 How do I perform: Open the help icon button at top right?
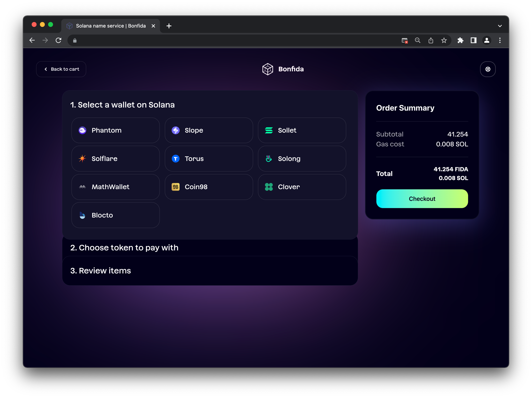(488, 69)
